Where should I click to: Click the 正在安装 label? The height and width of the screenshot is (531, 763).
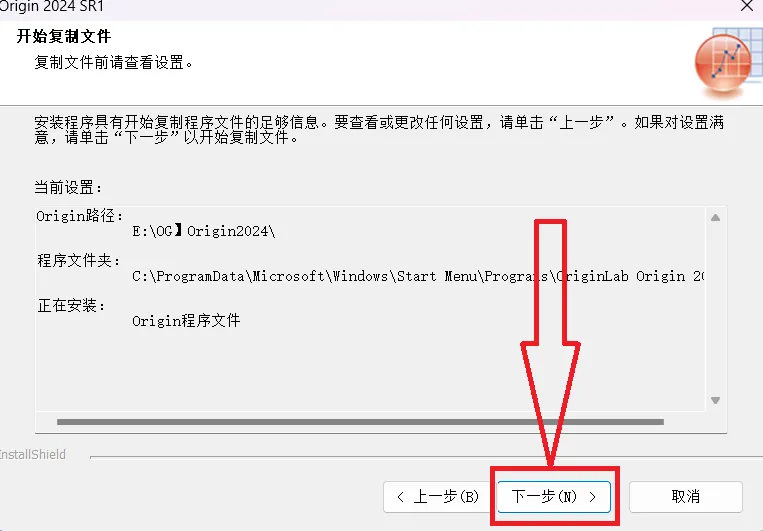[72, 306]
